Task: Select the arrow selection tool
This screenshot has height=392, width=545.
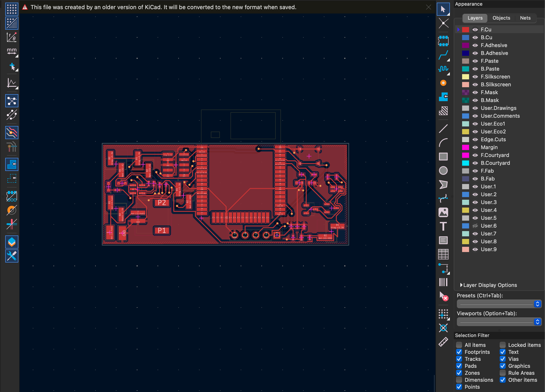Action: [x=443, y=9]
